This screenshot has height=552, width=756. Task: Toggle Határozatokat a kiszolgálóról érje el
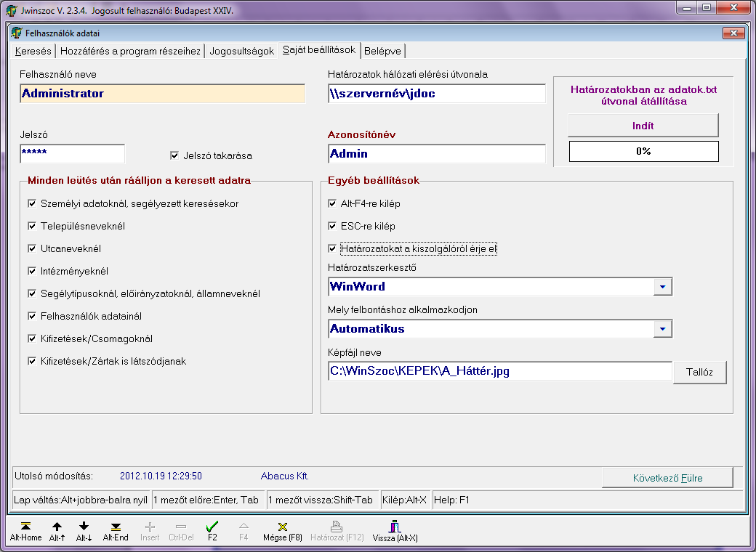click(332, 248)
